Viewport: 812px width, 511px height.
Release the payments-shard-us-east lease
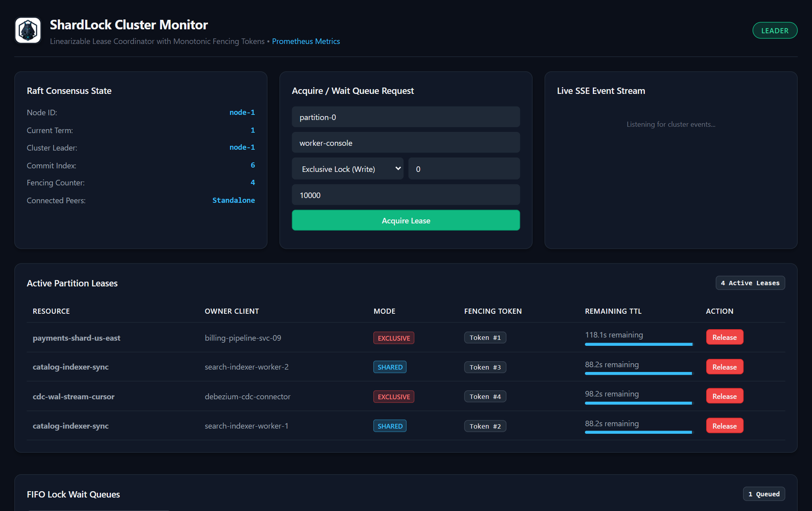(724, 337)
